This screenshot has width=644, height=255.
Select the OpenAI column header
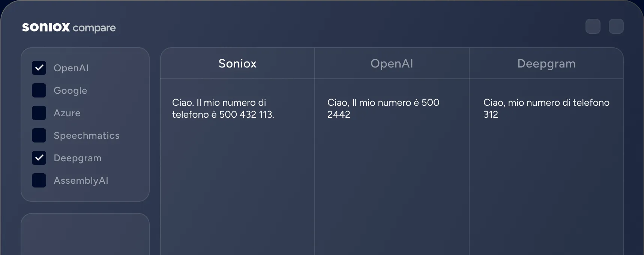click(x=392, y=63)
